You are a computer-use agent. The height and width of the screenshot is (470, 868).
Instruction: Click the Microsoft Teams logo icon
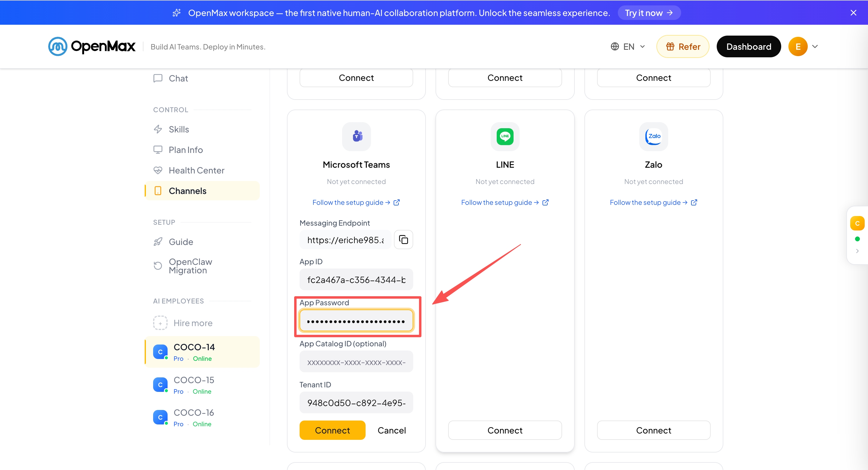pos(356,136)
